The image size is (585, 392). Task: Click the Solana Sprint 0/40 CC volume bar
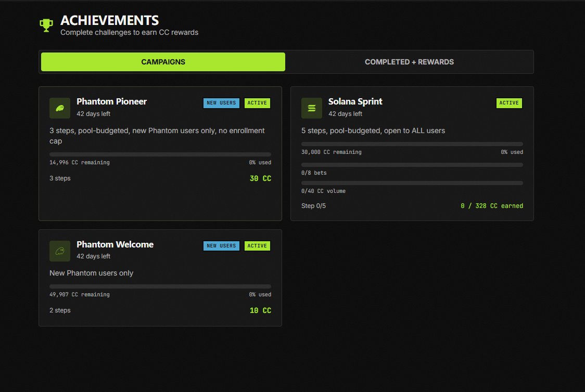click(x=412, y=183)
